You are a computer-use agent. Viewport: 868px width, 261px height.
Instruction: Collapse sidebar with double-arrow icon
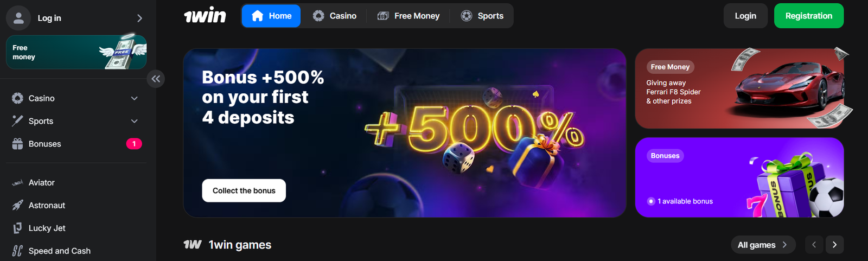pyautogui.click(x=156, y=79)
